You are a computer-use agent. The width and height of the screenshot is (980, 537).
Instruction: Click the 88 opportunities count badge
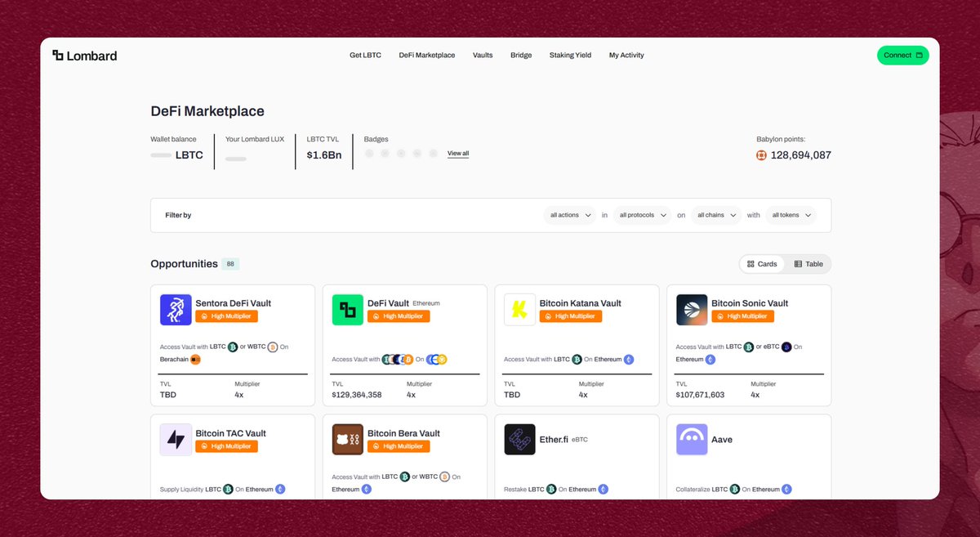tap(230, 264)
